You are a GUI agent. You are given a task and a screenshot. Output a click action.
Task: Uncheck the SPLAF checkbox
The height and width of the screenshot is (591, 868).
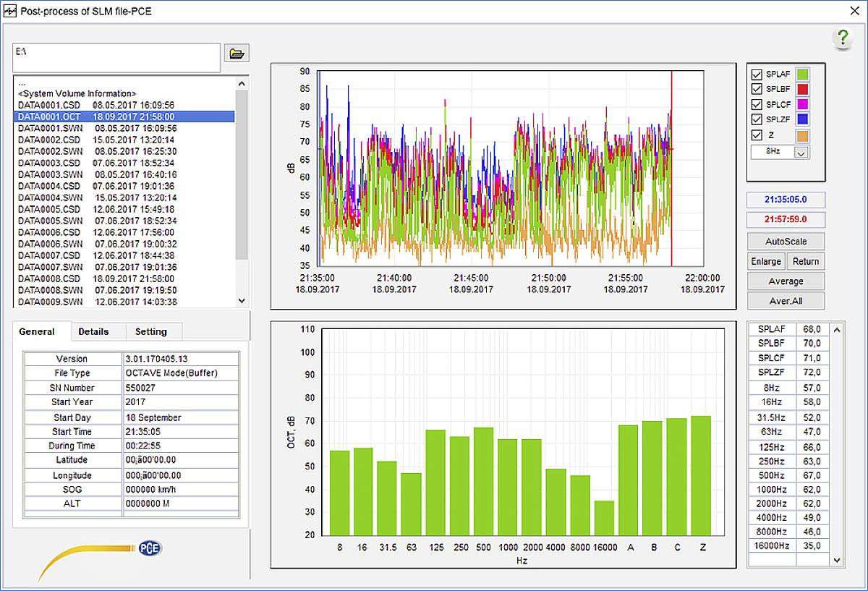(x=757, y=74)
